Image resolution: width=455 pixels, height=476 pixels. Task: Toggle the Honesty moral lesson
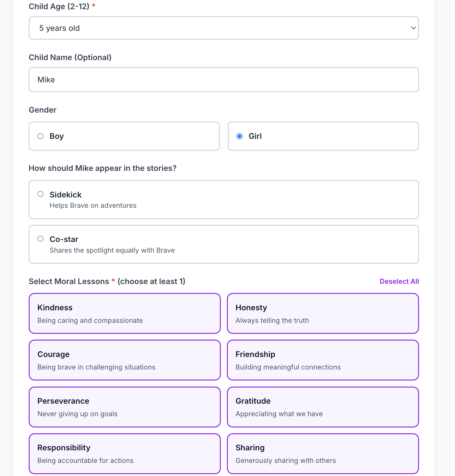pyautogui.click(x=323, y=313)
